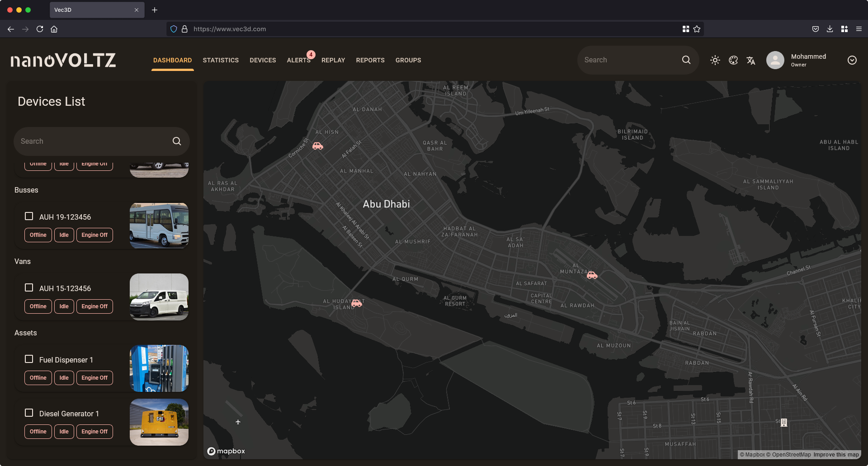
Task: Click the Mapbox logo on the map
Action: tap(226, 451)
